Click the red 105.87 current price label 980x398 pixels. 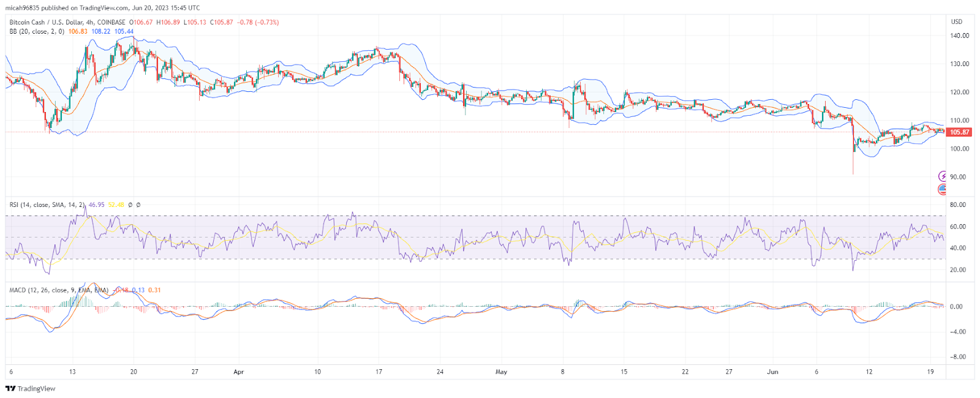pyautogui.click(x=959, y=132)
